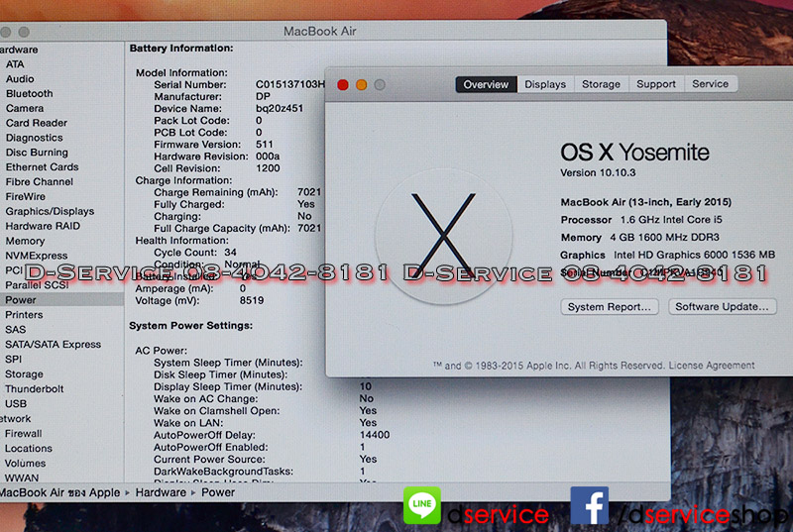
Task: Choose SATA/SATA Express in the sidebar
Action: (x=54, y=344)
